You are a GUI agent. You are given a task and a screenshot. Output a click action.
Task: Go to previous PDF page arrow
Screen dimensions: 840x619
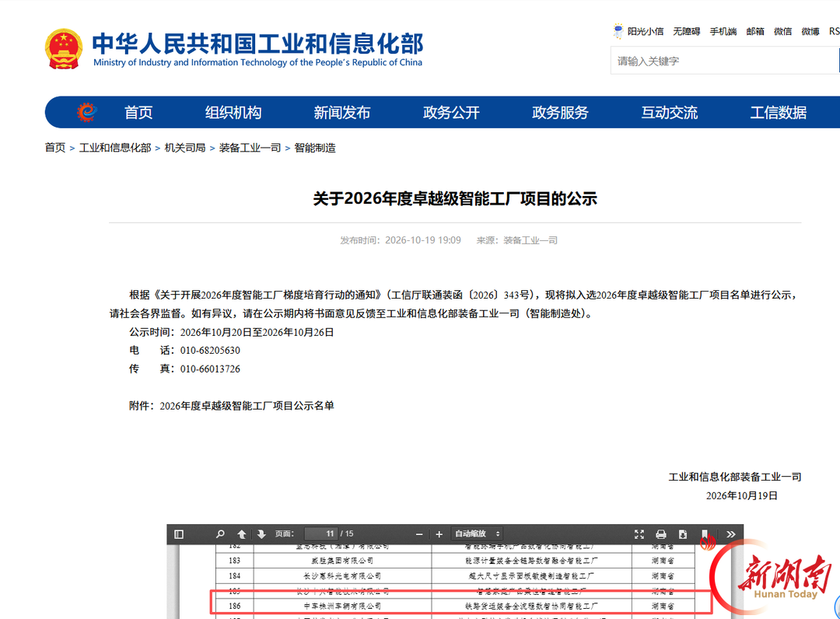click(x=242, y=534)
